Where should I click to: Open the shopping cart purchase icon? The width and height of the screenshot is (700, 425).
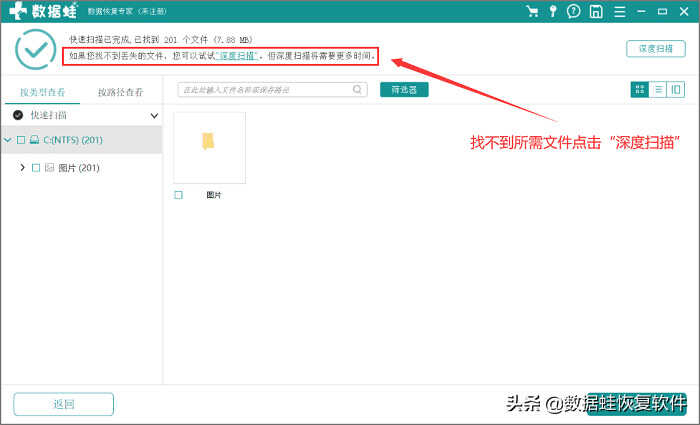coord(532,12)
